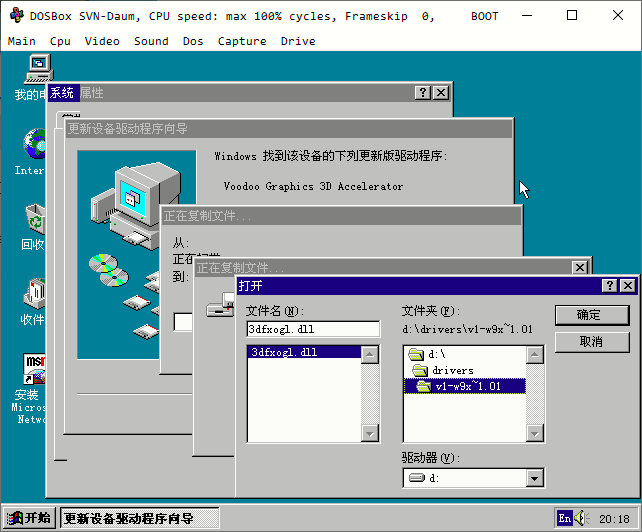Screen dimensions: 642x532
Task: Click the d: drive icon in drive combo
Action: pos(417,478)
